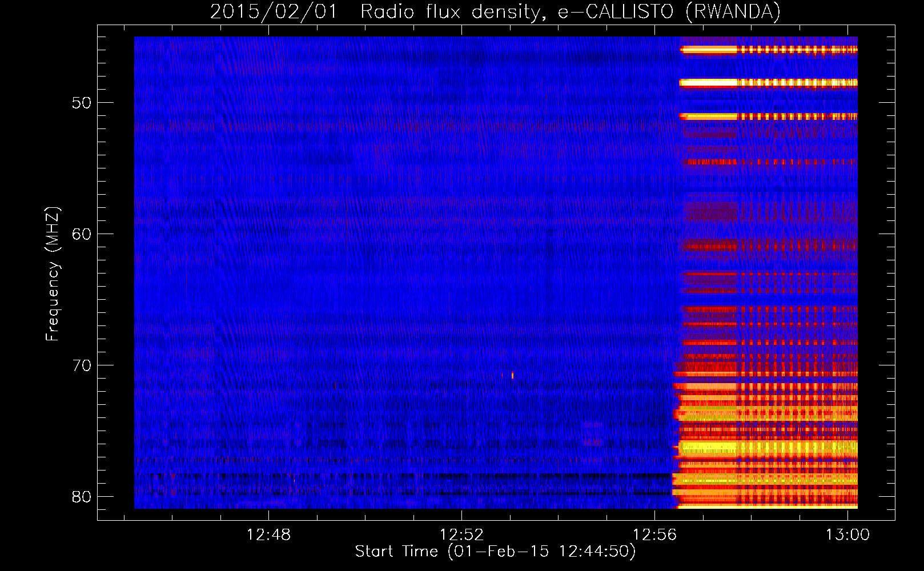Click the 'Start Time (01-Feb-15 12:44:50)' label
The width and height of the screenshot is (924, 571).
coord(495,552)
